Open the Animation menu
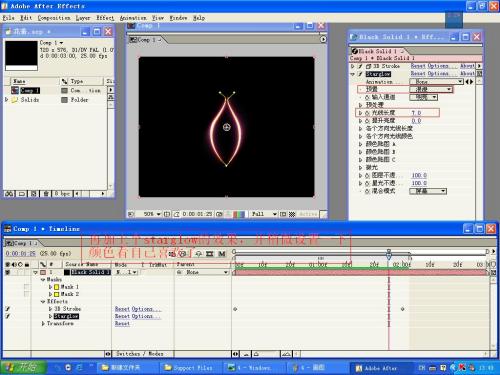The height and width of the screenshot is (375, 500). point(133,18)
